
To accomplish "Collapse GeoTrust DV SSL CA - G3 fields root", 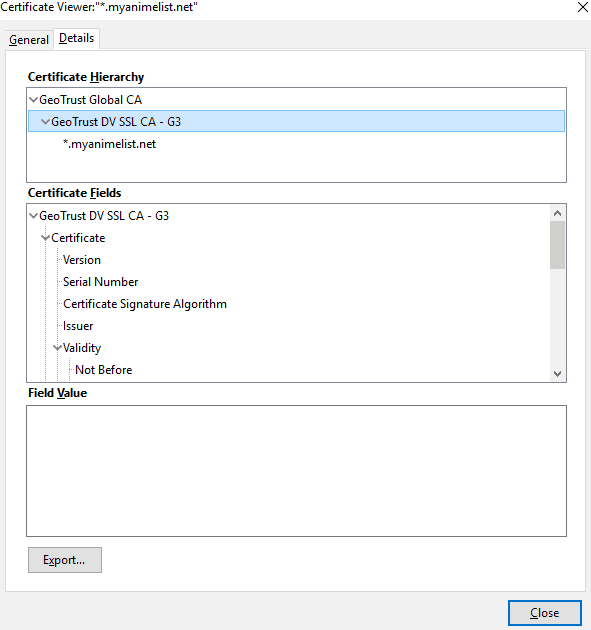I will (x=34, y=216).
